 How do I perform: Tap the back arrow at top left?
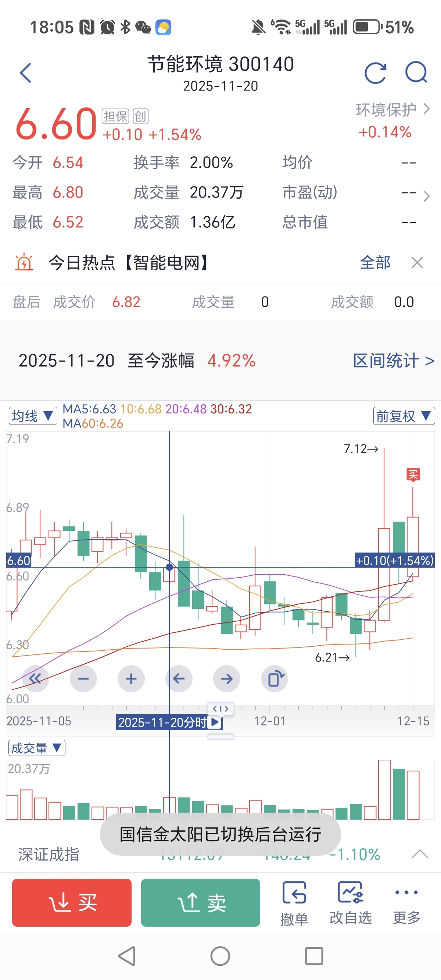click(25, 73)
